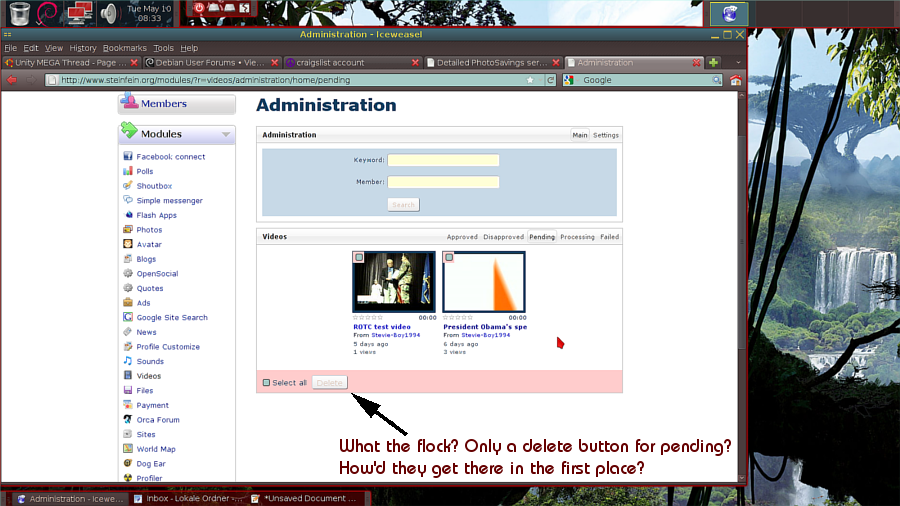Click the browser home icon
This screenshot has height=506, width=900.
pos(735,80)
